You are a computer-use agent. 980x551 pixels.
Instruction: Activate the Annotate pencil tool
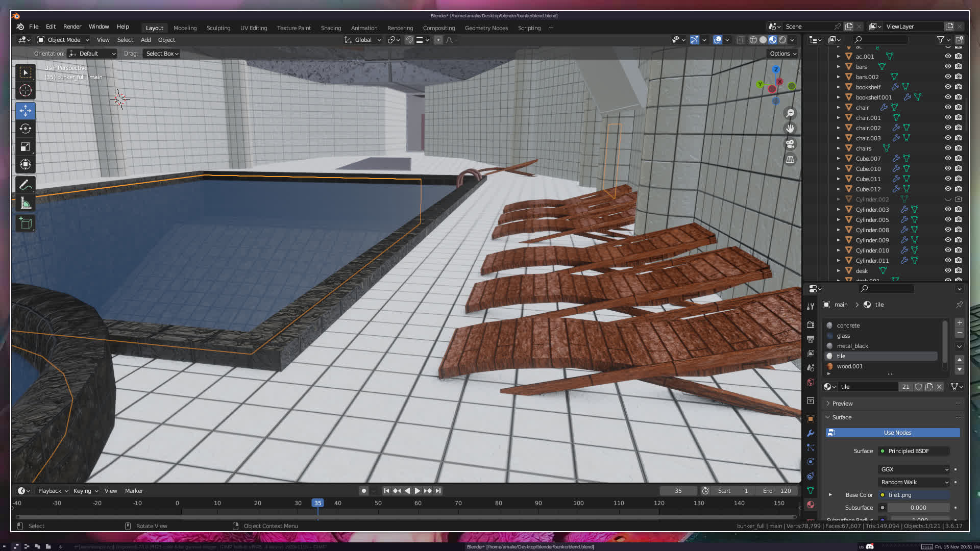click(26, 185)
